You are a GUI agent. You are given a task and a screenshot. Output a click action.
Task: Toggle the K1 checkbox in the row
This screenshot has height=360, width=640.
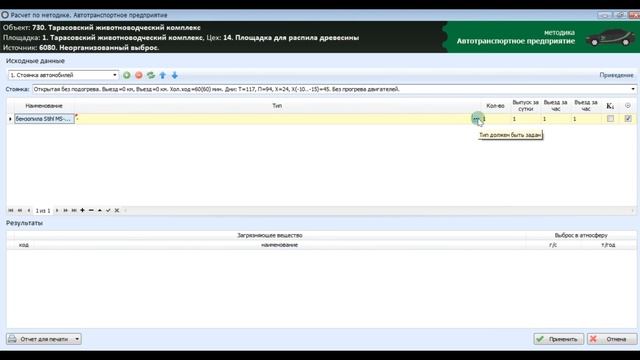click(x=610, y=118)
